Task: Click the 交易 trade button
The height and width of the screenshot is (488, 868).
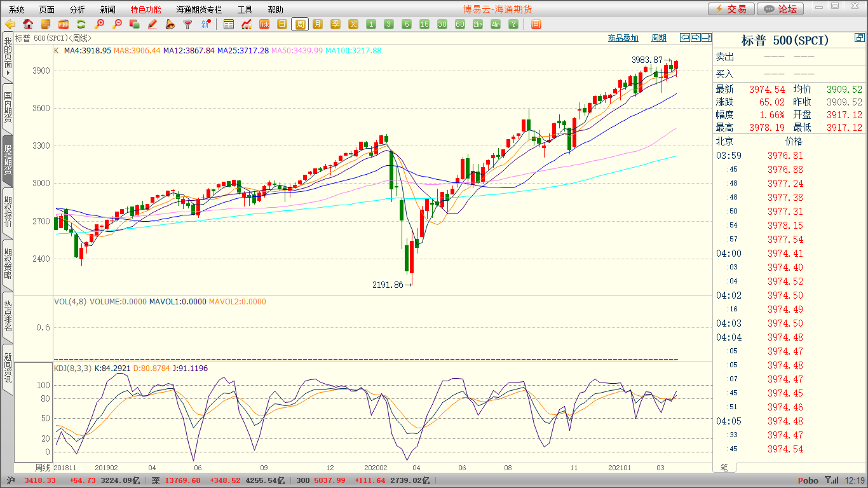Action: [731, 9]
